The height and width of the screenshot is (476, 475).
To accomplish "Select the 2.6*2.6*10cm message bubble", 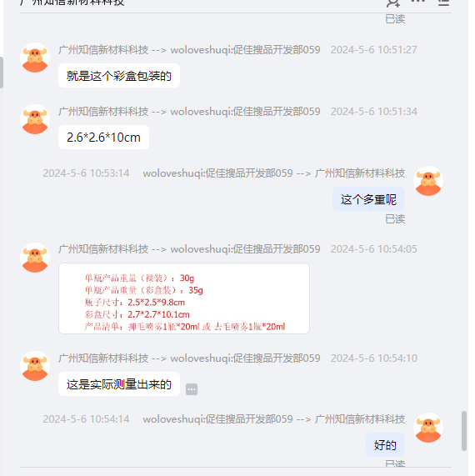I will pyautogui.click(x=103, y=138).
